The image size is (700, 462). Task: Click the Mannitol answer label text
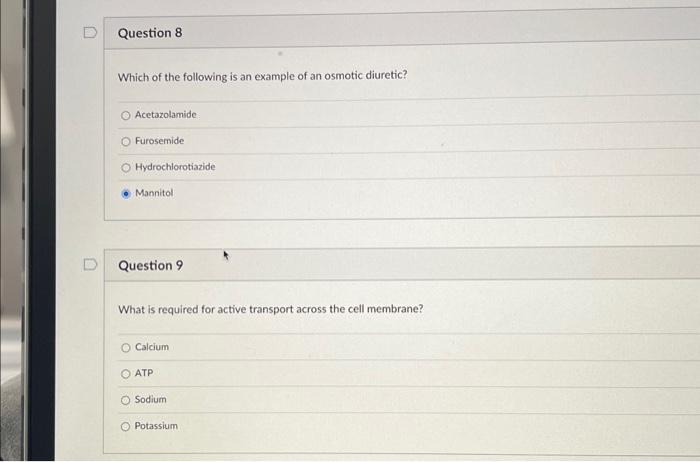154,193
